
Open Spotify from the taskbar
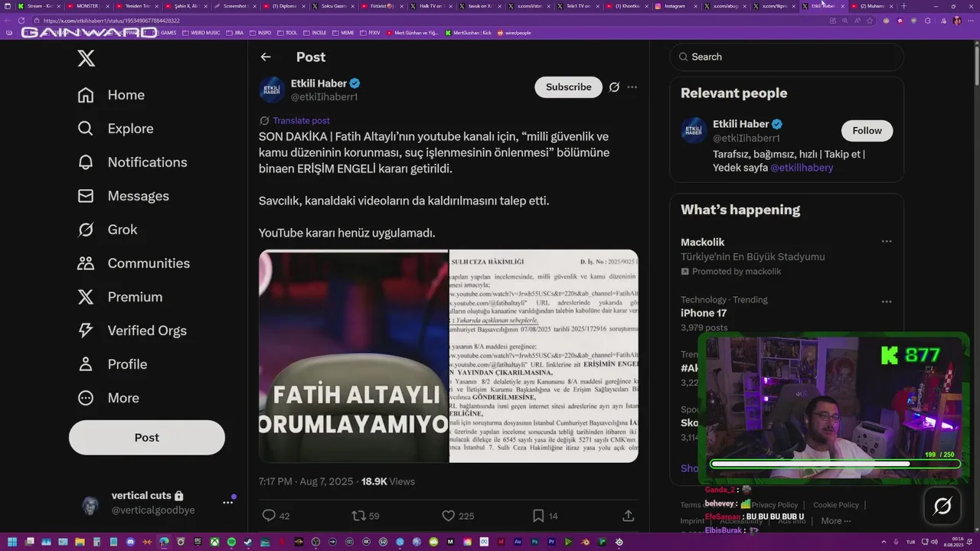click(231, 542)
